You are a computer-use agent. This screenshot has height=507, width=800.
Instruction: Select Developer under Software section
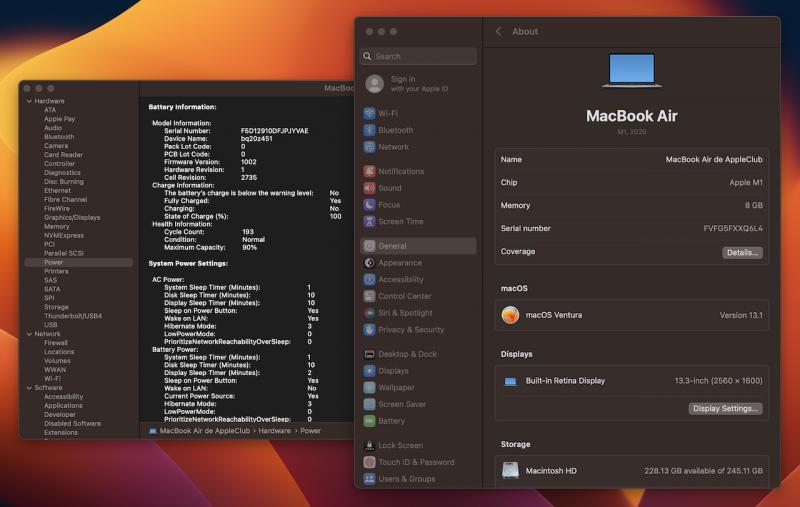pyautogui.click(x=60, y=415)
